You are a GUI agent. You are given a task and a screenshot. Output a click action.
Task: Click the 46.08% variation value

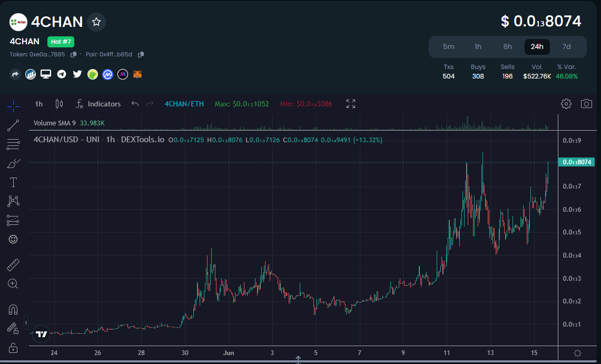[567, 76]
